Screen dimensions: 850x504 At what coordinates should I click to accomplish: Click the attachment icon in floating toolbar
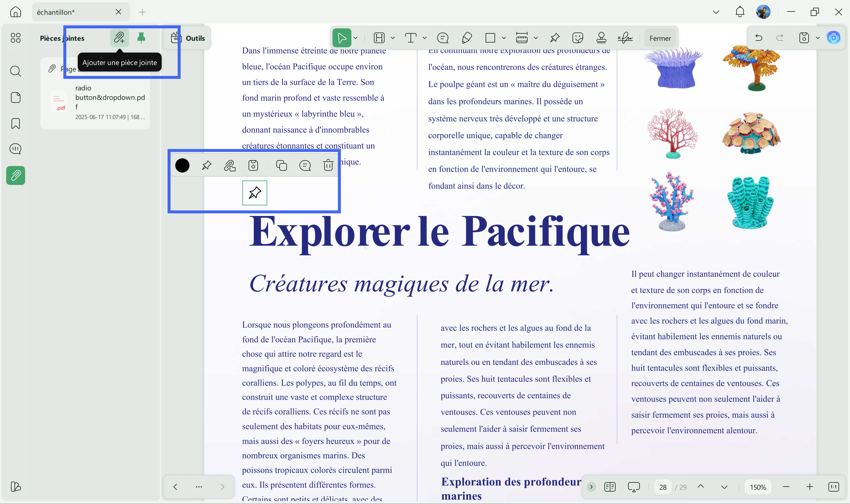click(x=230, y=165)
